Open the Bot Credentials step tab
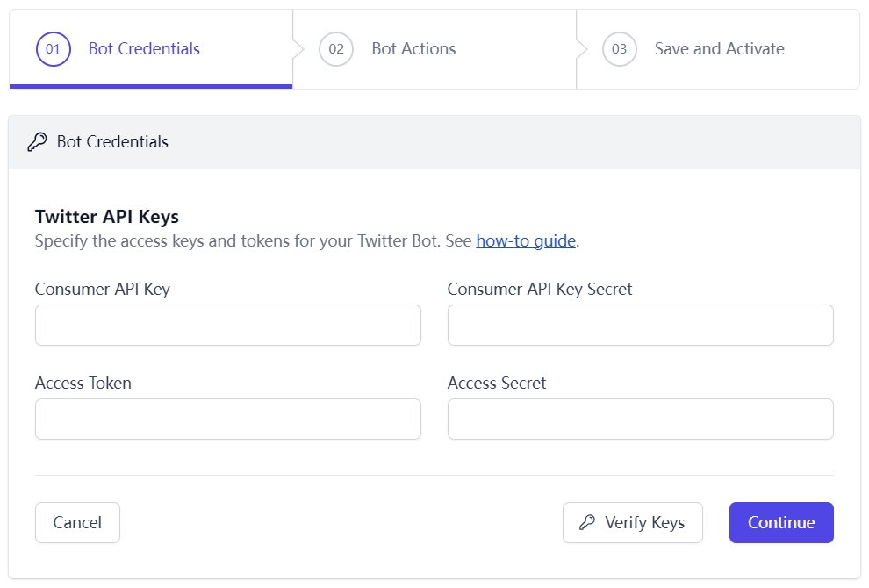This screenshot has height=588, width=869. [x=144, y=49]
